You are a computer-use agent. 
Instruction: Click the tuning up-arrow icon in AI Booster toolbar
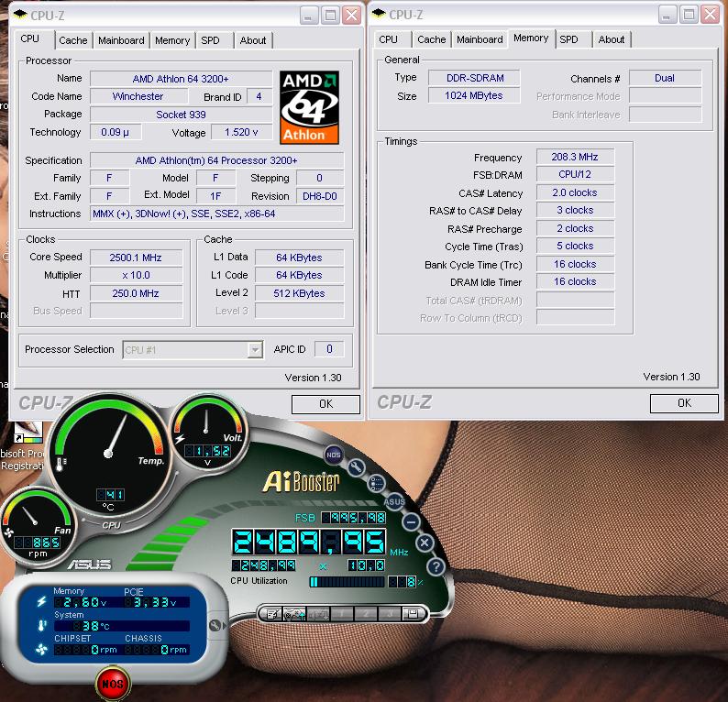tap(294, 614)
